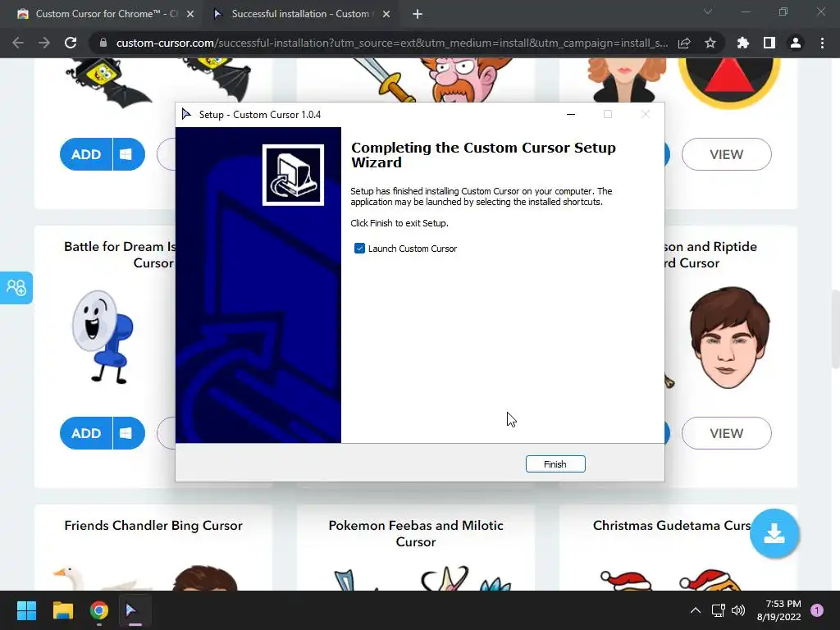Viewport: 840px width, 630px height.
Task: Open the Windows Start menu
Action: pos(26,610)
